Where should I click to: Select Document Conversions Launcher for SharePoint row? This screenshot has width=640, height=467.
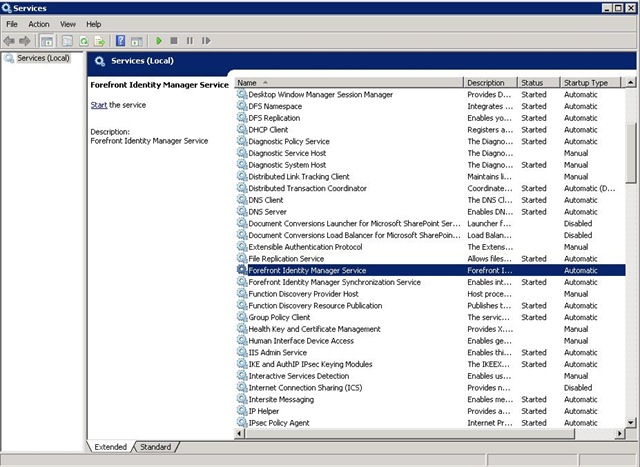click(x=430, y=223)
